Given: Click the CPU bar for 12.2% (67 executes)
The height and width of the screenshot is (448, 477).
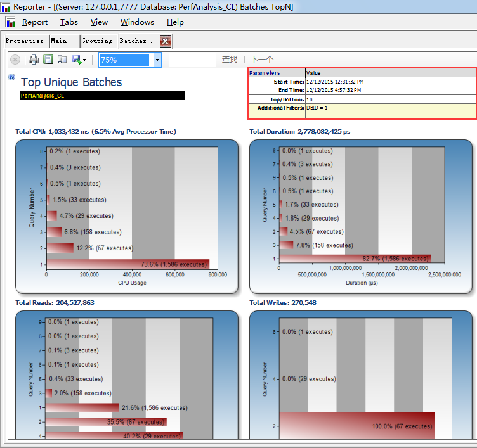Looking at the screenshot, I should coord(60,248).
